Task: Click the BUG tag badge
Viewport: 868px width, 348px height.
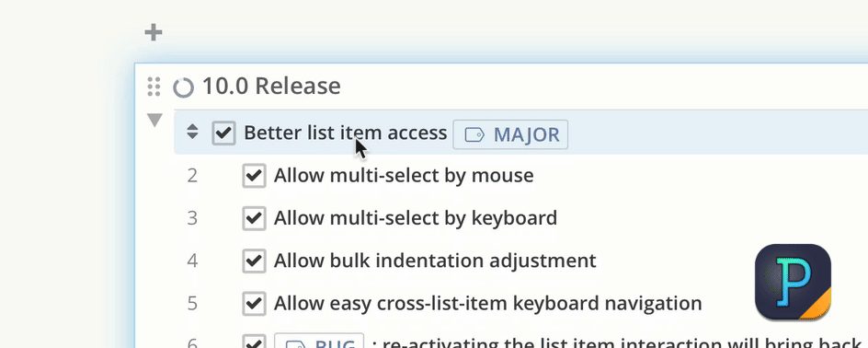Action: pyautogui.click(x=319, y=341)
